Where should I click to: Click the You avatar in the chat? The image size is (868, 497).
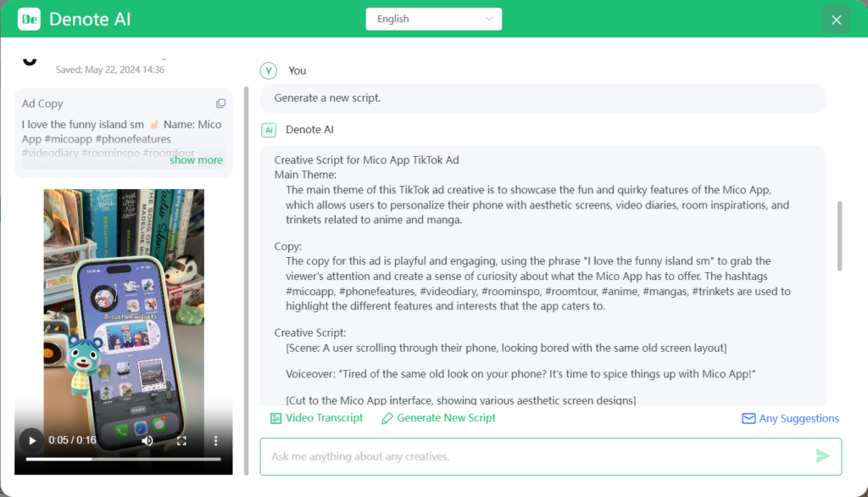coord(268,70)
